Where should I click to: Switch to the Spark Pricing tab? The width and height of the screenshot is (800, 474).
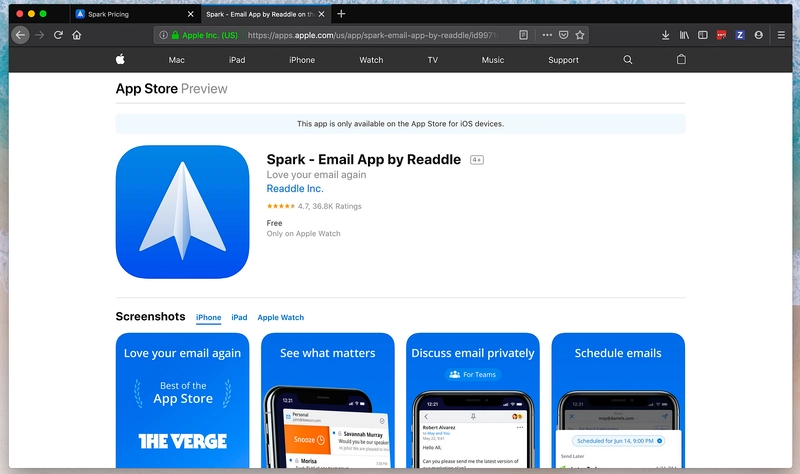tap(135, 14)
